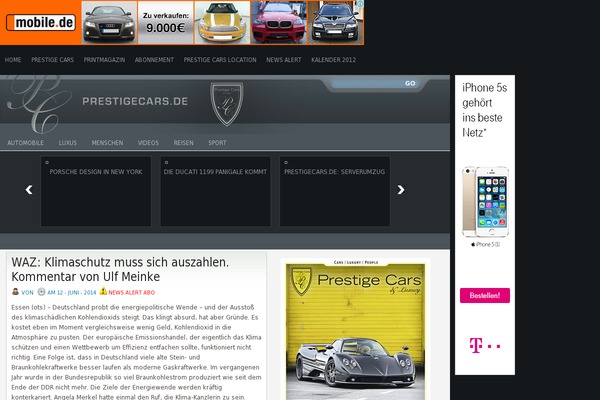Image resolution: width=600 pixels, height=400 pixels.
Task: Click the black sedan in the ad
Action: pyautogui.click(x=335, y=23)
